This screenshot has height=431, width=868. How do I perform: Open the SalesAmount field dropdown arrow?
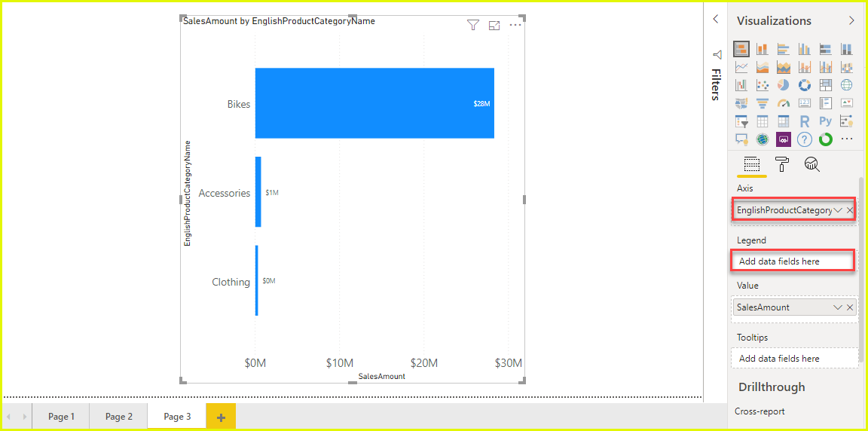(x=838, y=307)
